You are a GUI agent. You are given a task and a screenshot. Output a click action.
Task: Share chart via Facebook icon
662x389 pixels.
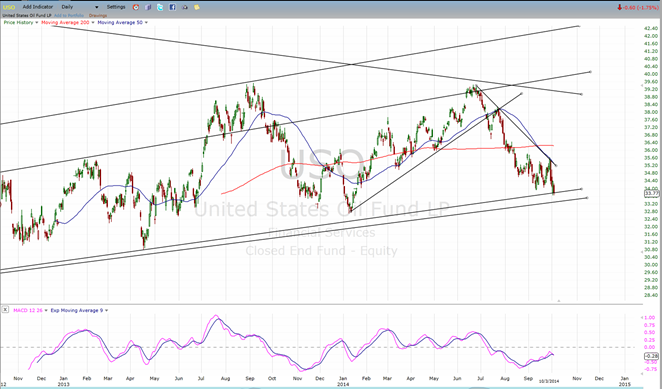pos(172,7)
